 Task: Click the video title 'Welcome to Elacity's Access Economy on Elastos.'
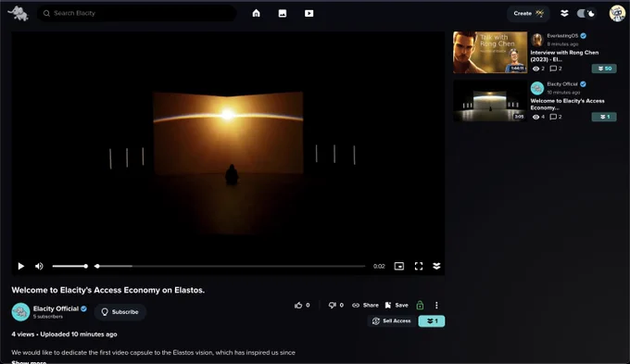(108, 290)
